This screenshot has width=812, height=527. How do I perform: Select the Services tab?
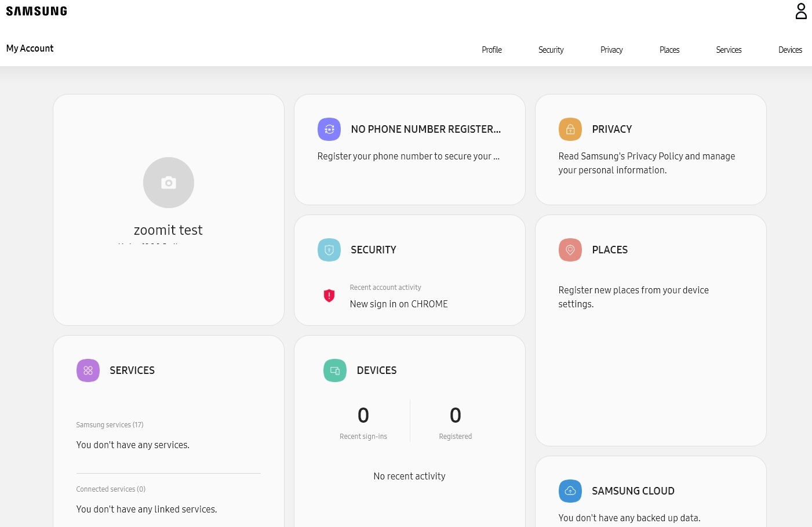[x=729, y=50]
